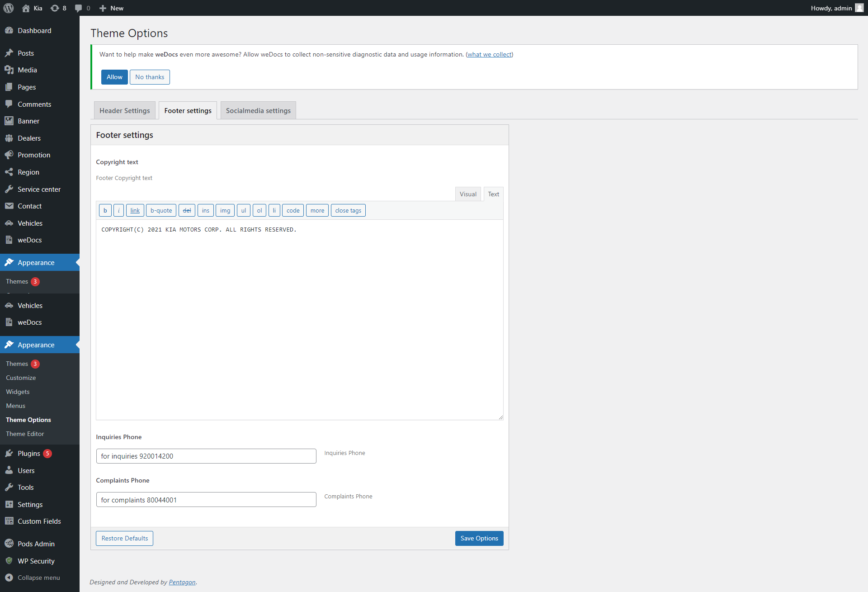Viewport: 868px width, 592px height.
Task: Click the b-quote quicktag button
Action: click(161, 210)
